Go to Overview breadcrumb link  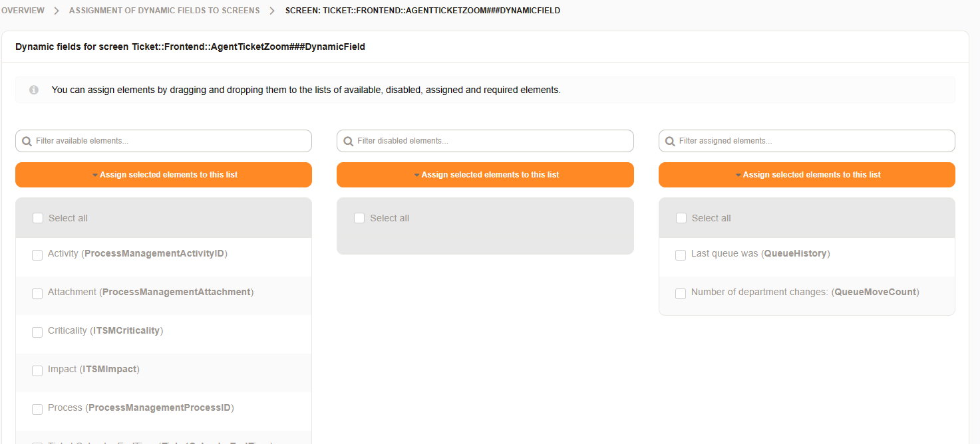(23, 11)
